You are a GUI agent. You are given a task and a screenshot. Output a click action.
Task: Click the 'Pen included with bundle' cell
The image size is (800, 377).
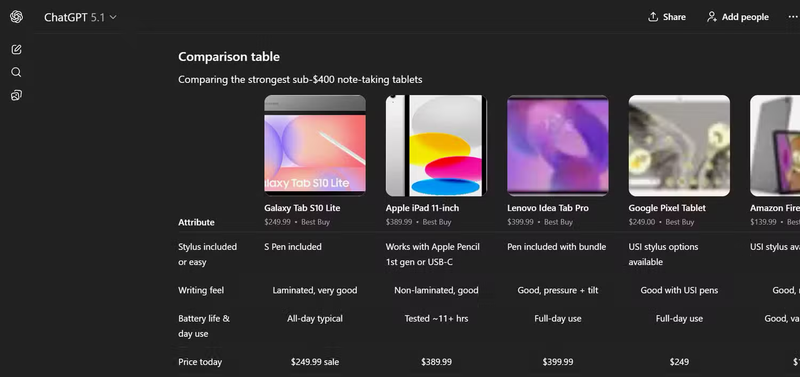point(556,247)
